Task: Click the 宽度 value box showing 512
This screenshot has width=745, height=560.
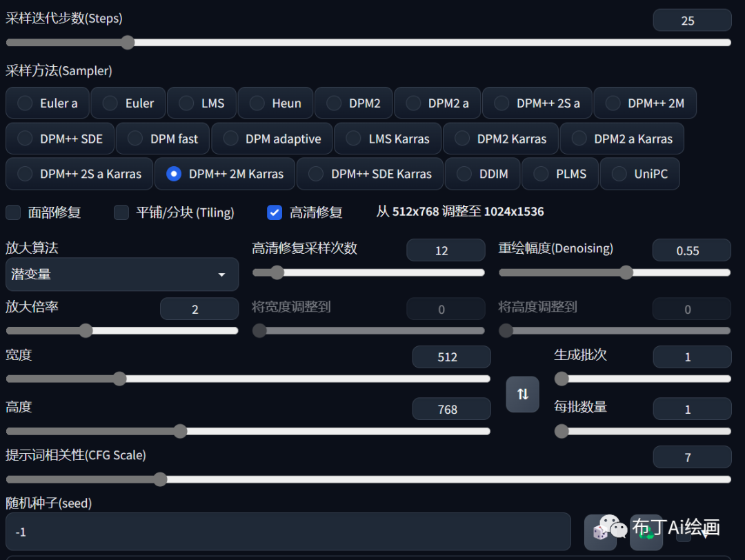Action: tap(451, 357)
